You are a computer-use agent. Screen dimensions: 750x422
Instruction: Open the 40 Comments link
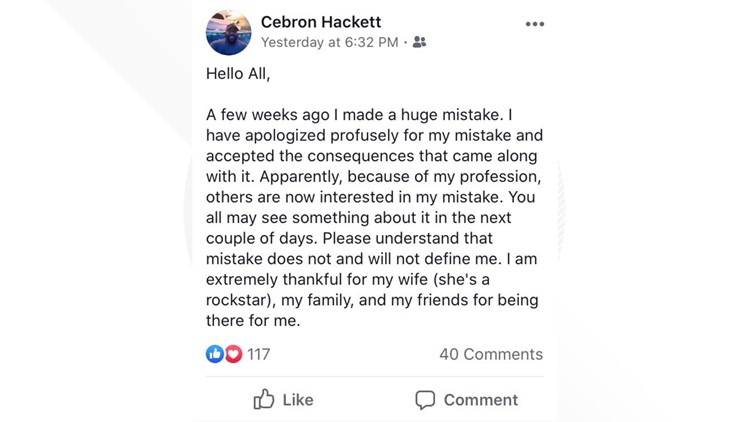point(491,353)
